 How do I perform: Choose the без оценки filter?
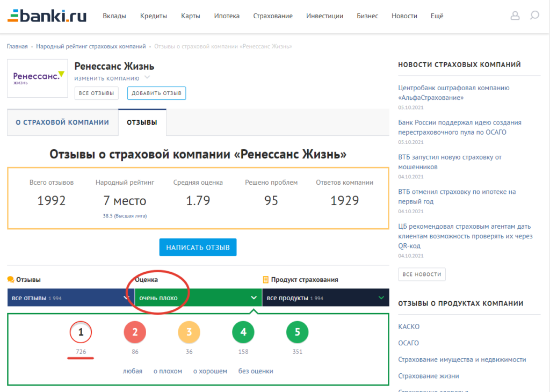coord(256,371)
